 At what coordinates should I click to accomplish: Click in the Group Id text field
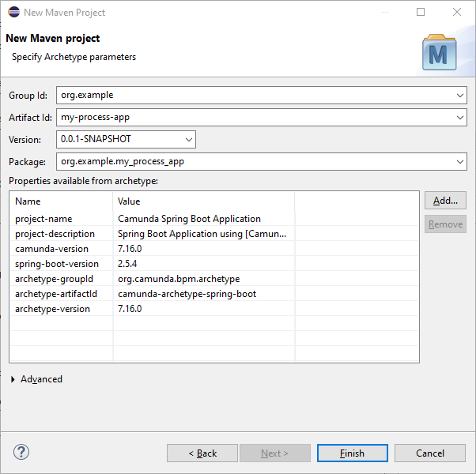click(x=253, y=96)
